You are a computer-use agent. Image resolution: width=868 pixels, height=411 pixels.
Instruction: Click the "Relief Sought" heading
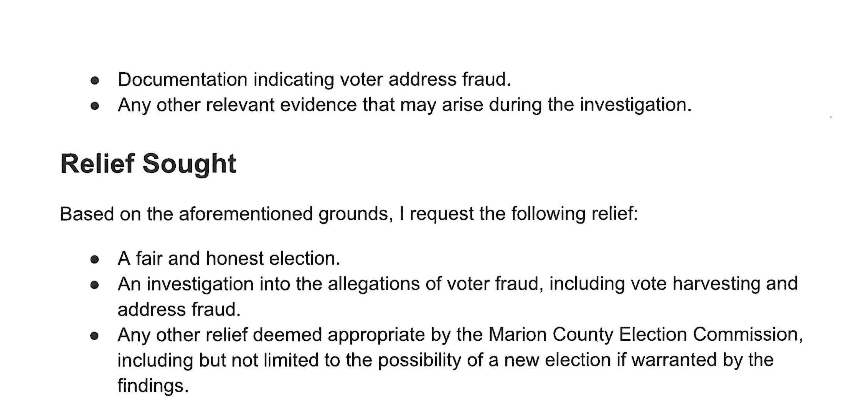pyautogui.click(x=148, y=164)
